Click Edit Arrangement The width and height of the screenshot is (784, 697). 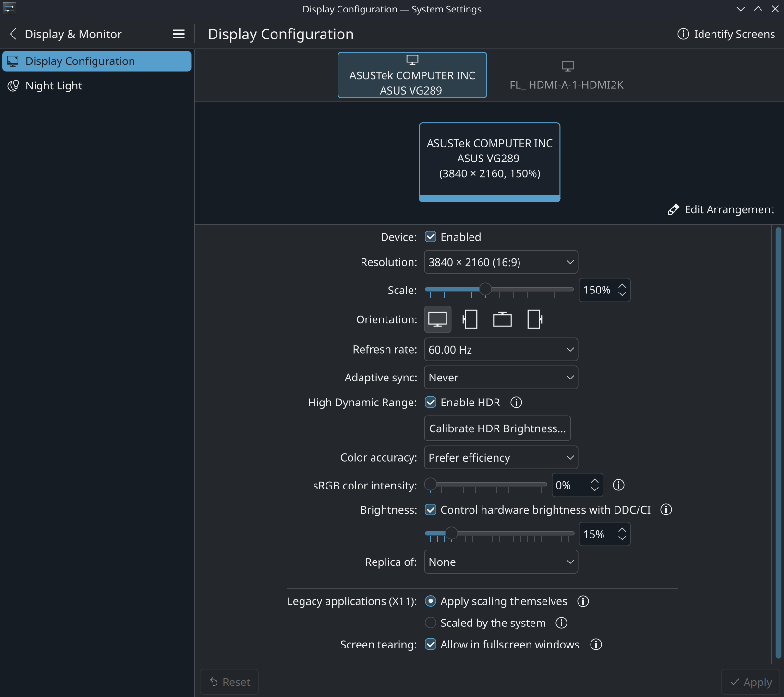click(721, 209)
